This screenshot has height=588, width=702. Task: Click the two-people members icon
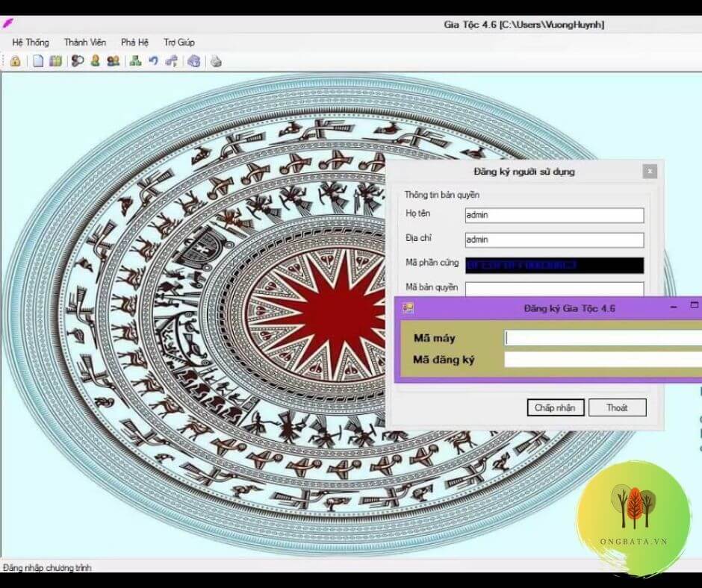point(113,61)
